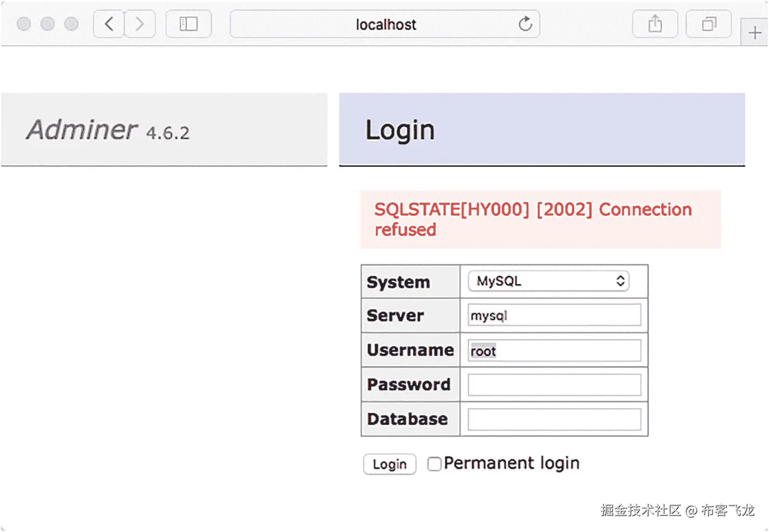This screenshot has width=769, height=532.
Task: Close the Safari window
Action: point(24,24)
